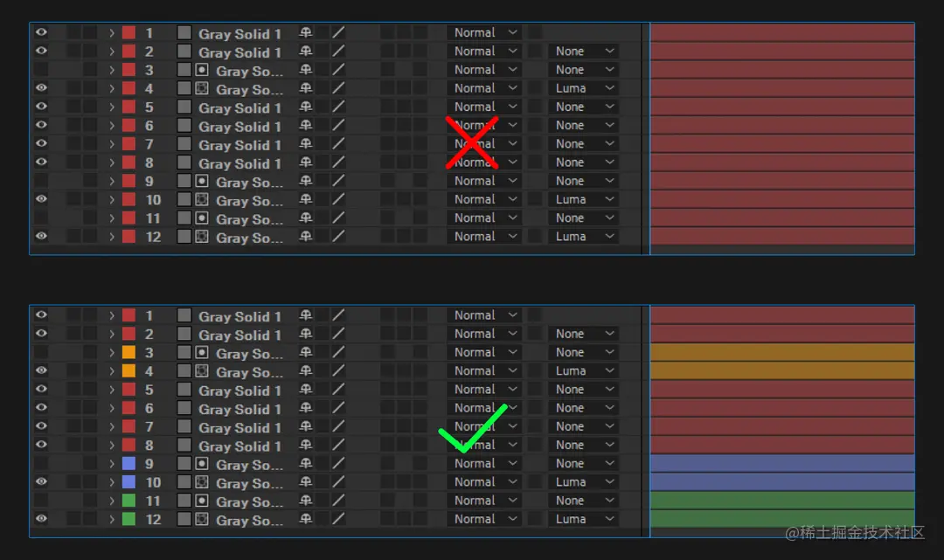Viewport: 944px width, 560px height.
Task: Click the orange label swatch of layer 4
Action: click(x=128, y=371)
